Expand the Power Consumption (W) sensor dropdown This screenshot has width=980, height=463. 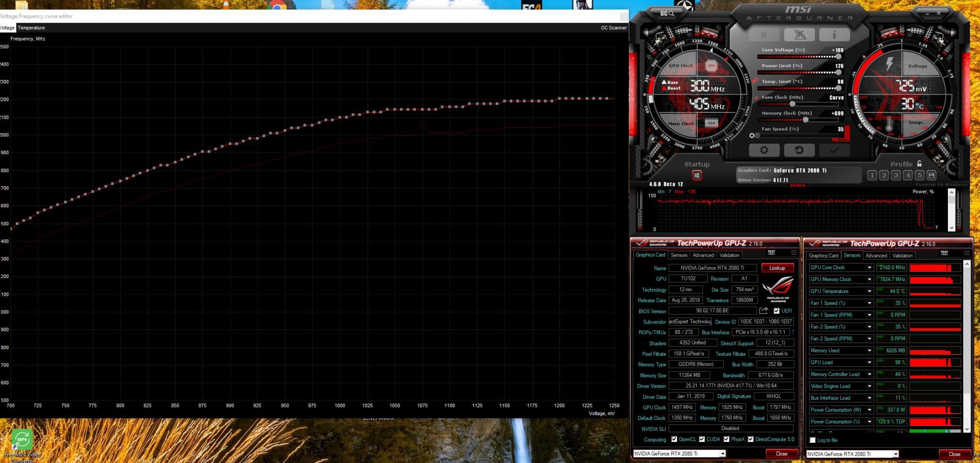click(x=869, y=410)
